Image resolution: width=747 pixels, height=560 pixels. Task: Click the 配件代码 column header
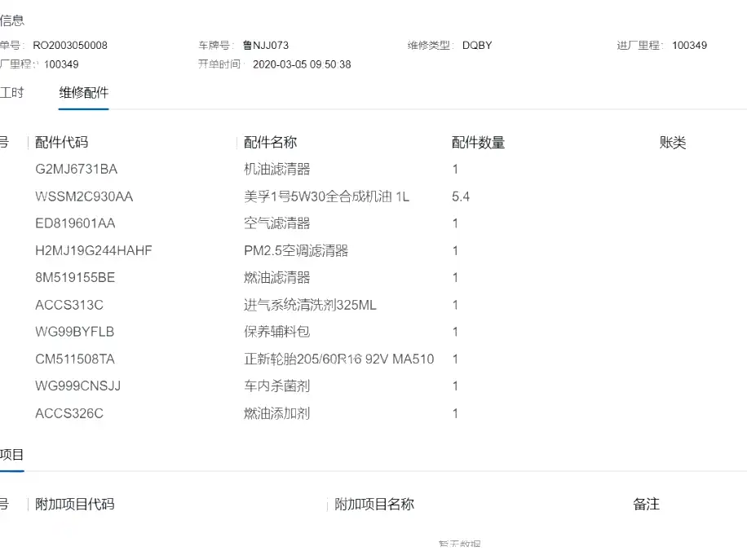click(61, 142)
